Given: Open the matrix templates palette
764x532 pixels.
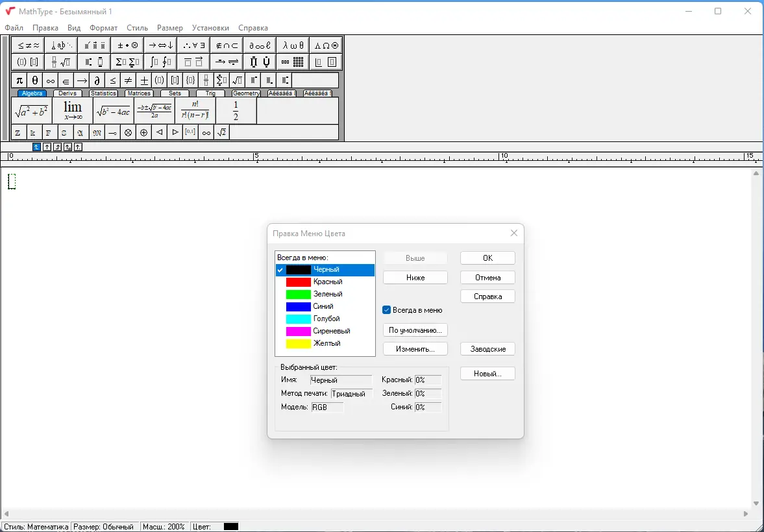Looking at the screenshot, I should point(293,62).
